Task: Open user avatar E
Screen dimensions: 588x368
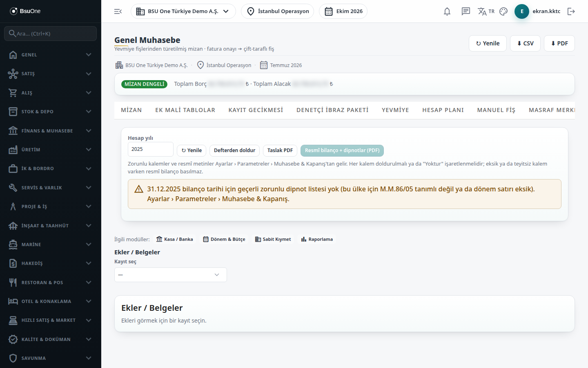Action: [522, 11]
